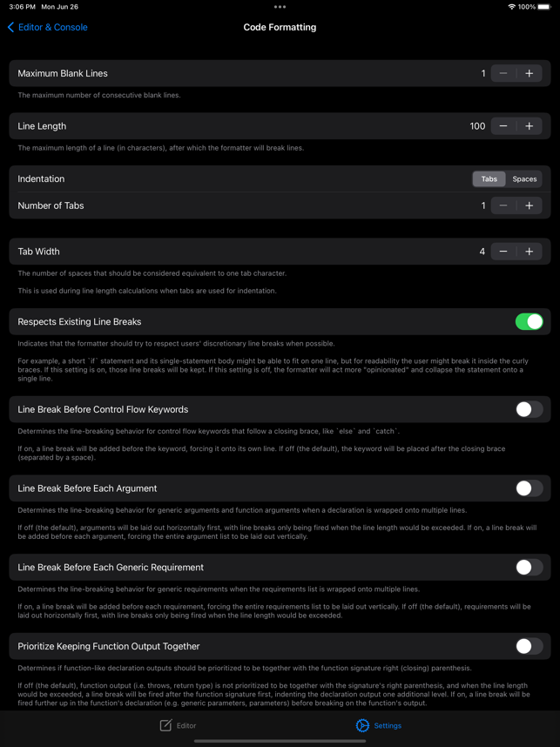Enable Line Break Before Each Generic Requirement
The image size is (560, 747).
(529, 568)
